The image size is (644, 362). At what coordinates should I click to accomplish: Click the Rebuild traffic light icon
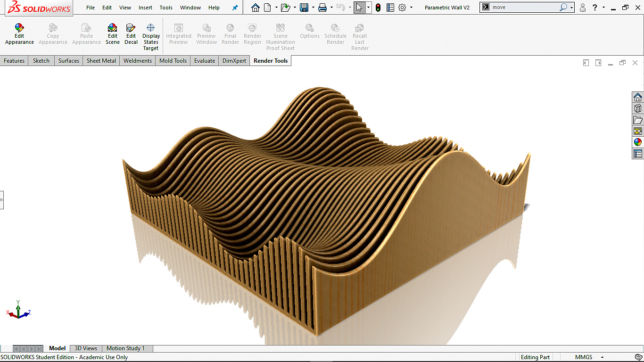pos(378,8)
